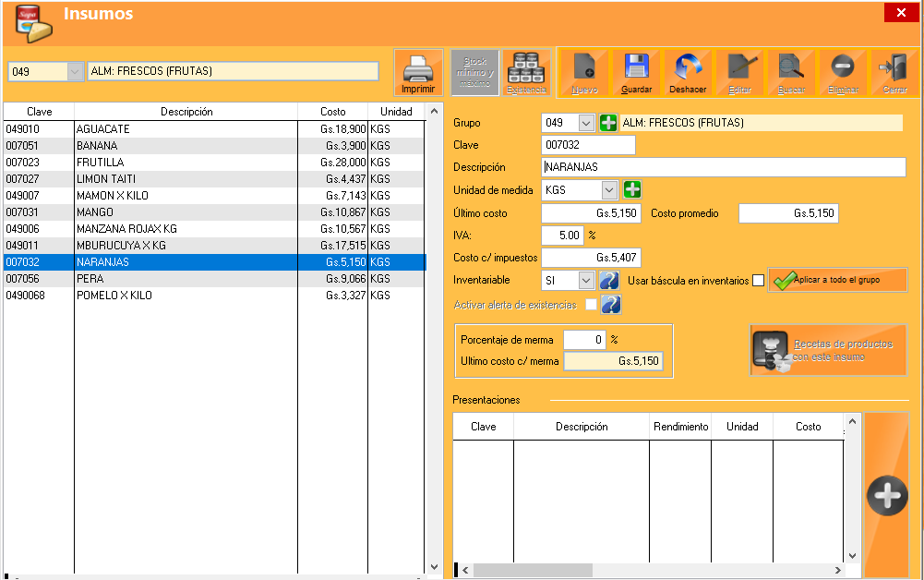The width and height of the screenshot is (924, 580).
Task: Enable Usar báscula en inventarios checkbox
Action: (x=759, y=281)
